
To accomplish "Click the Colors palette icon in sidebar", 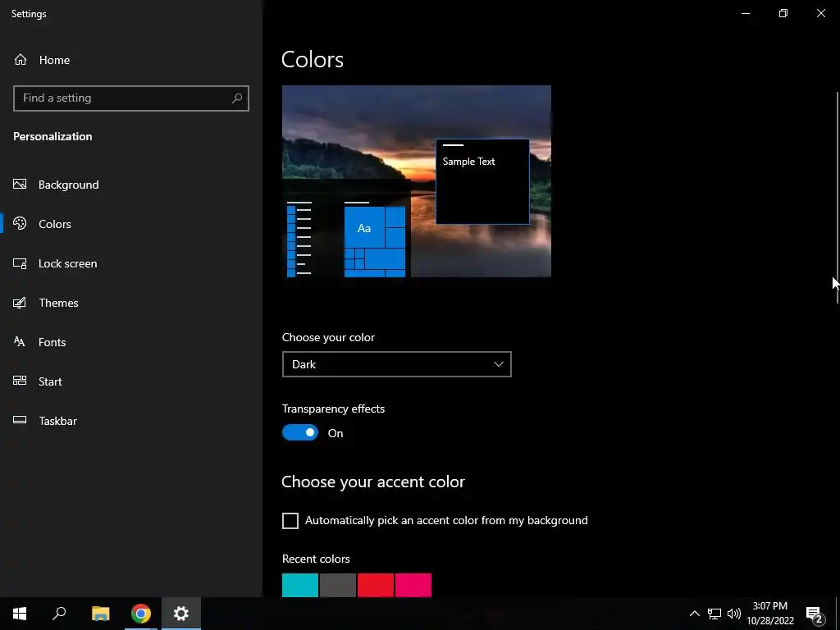I will 20,223.
